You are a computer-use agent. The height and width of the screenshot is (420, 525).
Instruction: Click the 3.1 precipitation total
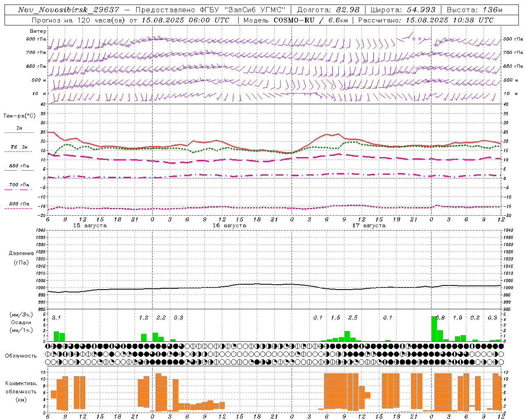56,317
